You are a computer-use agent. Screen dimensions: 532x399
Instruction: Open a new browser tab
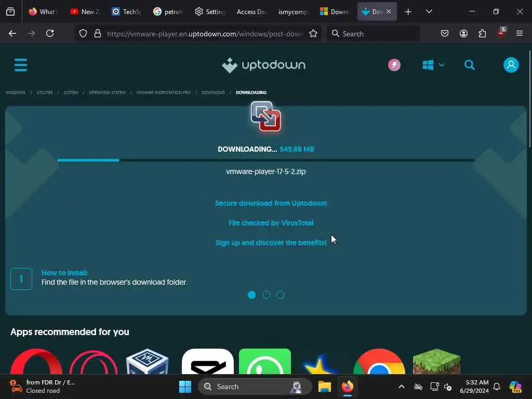coord(408,12)
